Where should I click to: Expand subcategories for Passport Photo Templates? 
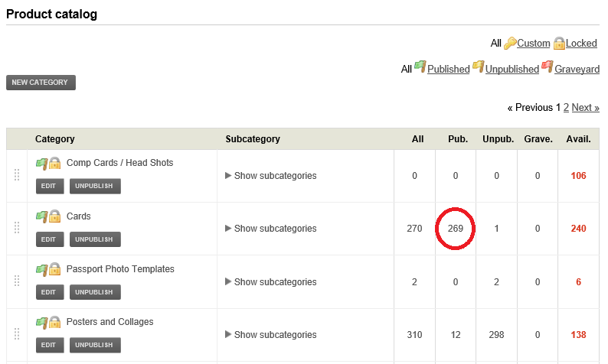[270, 282]
